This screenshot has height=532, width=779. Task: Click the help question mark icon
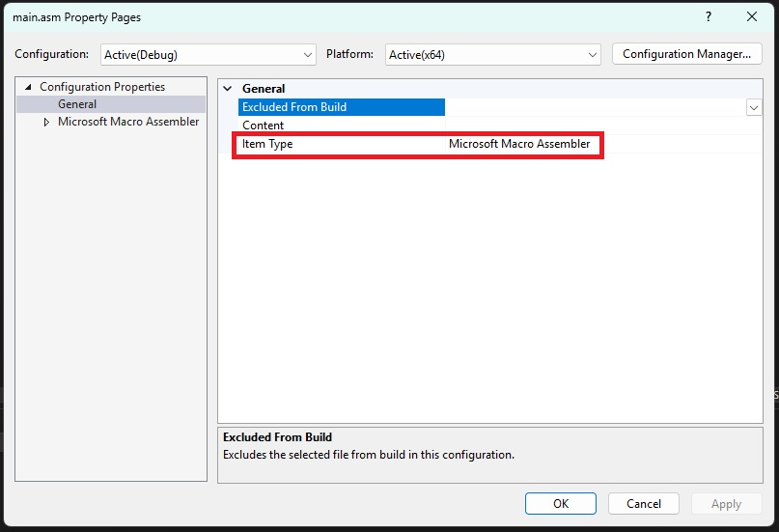(x=709, y=16)
